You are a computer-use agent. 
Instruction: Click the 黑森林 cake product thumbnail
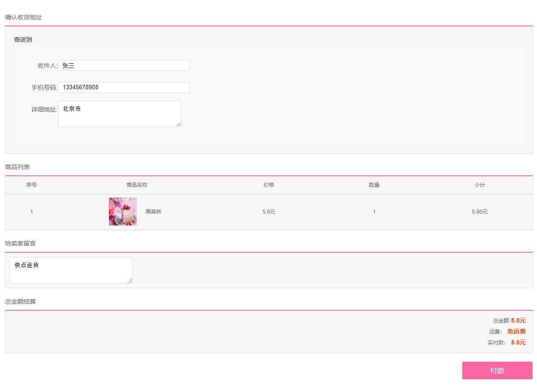click(123, 211)
